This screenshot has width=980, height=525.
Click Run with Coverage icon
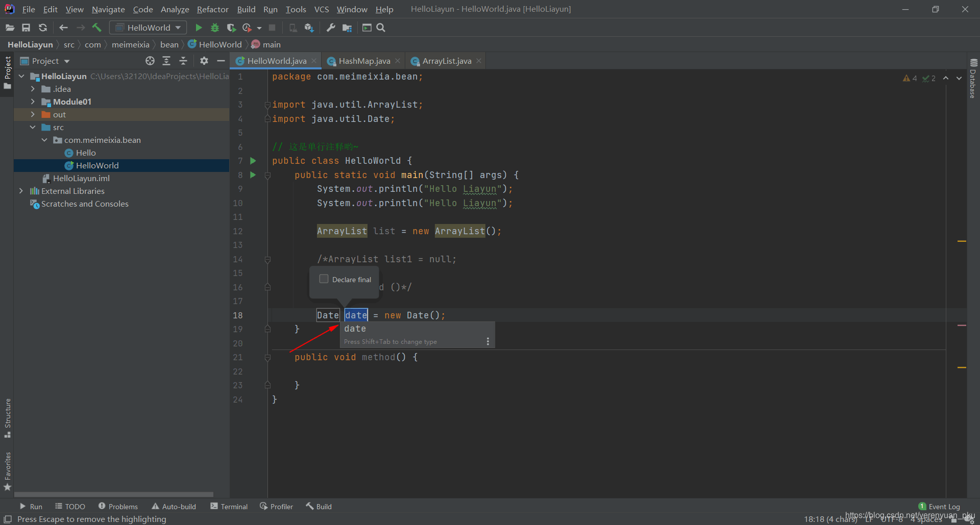point(231,28)
